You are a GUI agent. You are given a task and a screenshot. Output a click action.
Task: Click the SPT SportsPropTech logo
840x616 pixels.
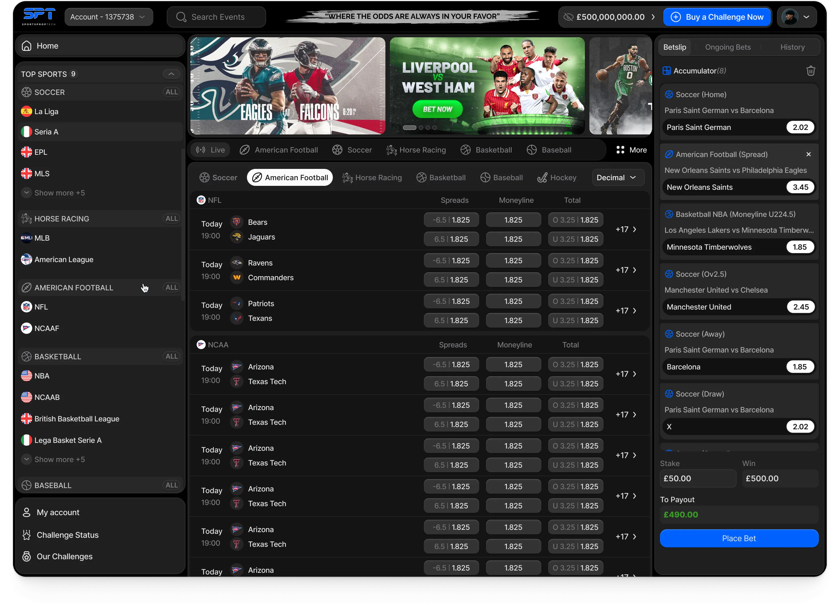38,17
